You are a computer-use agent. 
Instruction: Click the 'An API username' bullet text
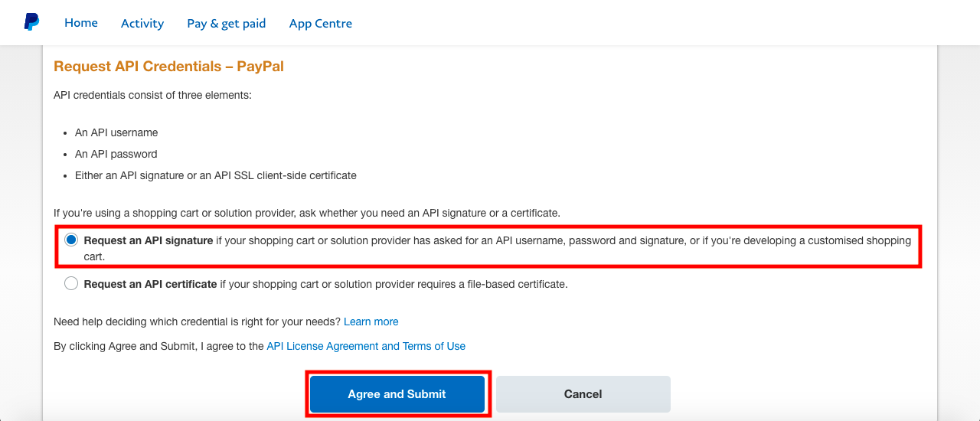pyautogui.click(x=116, y=132)
